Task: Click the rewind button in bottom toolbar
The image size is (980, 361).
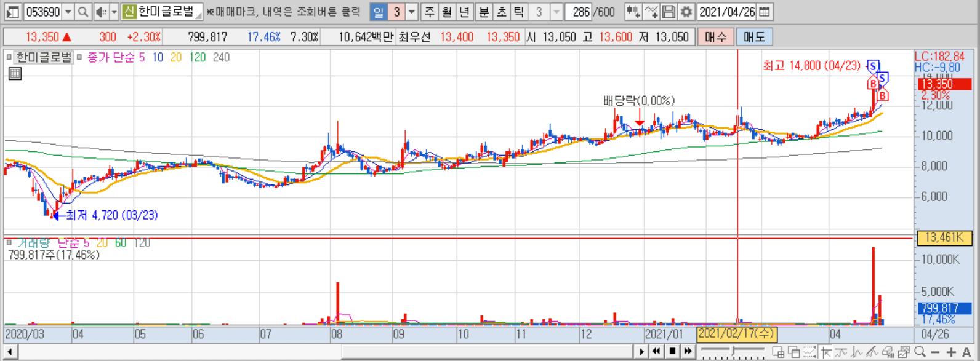Action: [x=656, y=352]
